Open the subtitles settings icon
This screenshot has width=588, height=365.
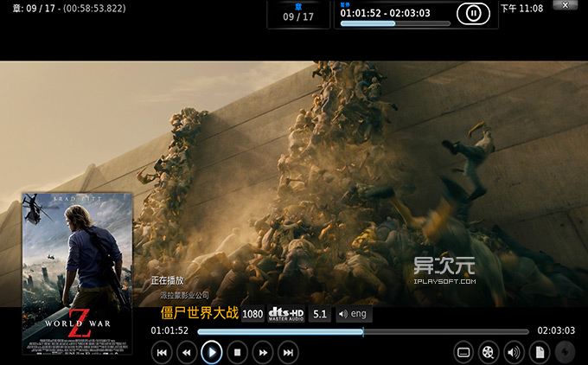coord(463,352)
